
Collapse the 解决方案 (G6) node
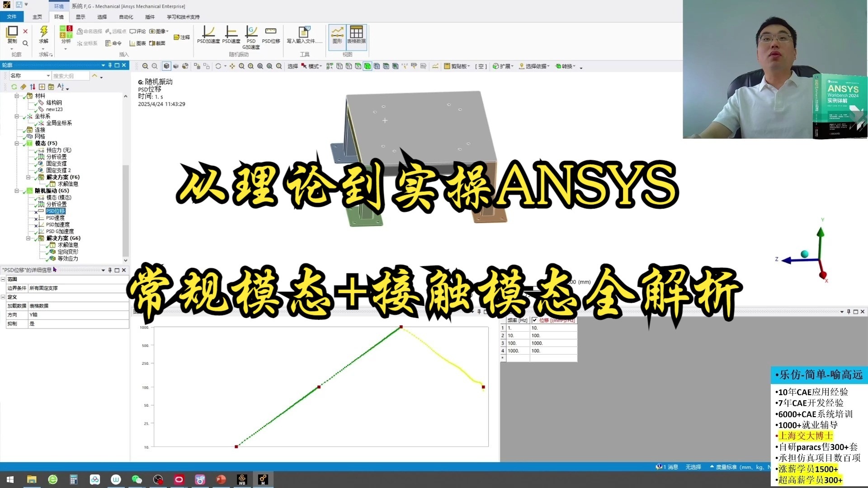click(x=28, y=238)
